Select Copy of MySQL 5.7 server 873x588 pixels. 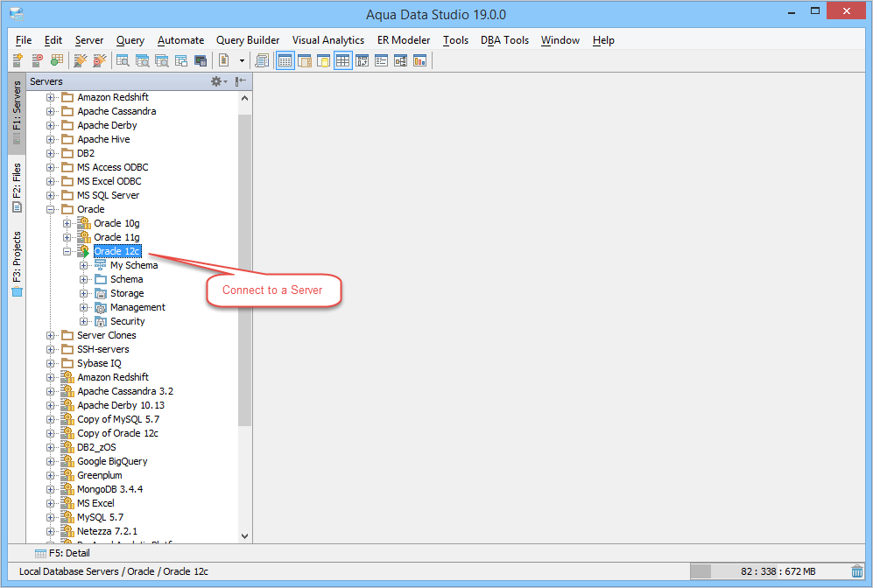pos(118,419)
